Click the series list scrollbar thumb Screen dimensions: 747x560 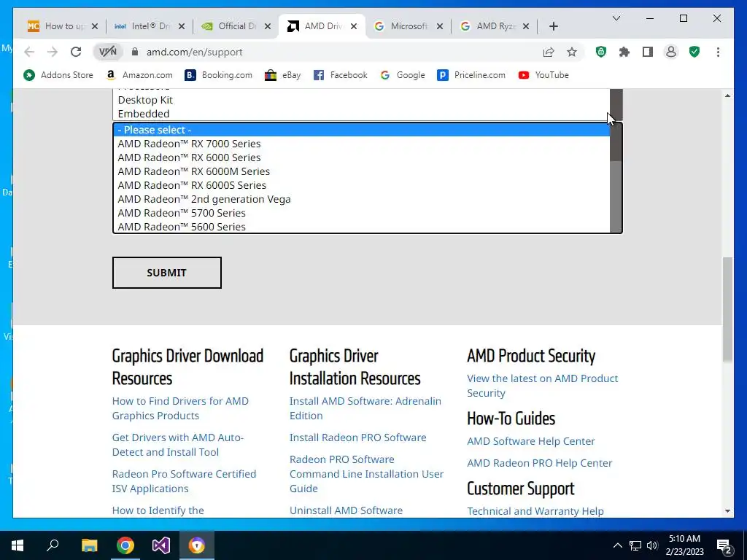[616, 142]
